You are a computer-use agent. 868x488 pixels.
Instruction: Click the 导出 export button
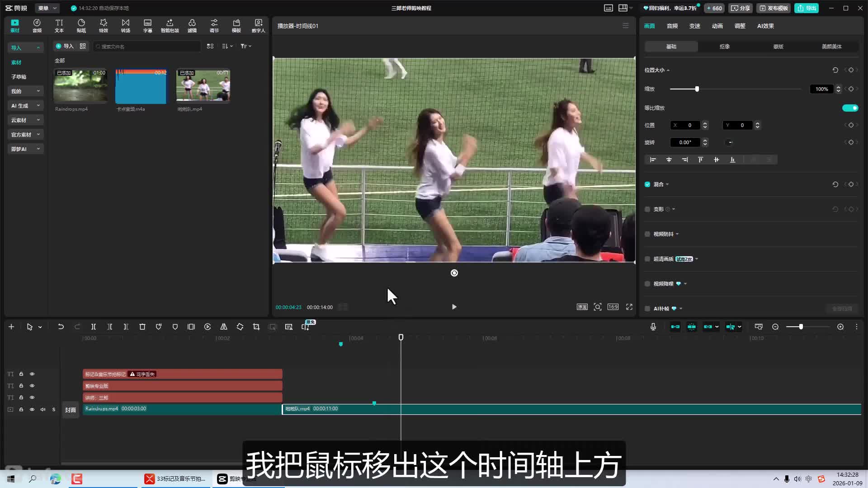click(807, 8)
